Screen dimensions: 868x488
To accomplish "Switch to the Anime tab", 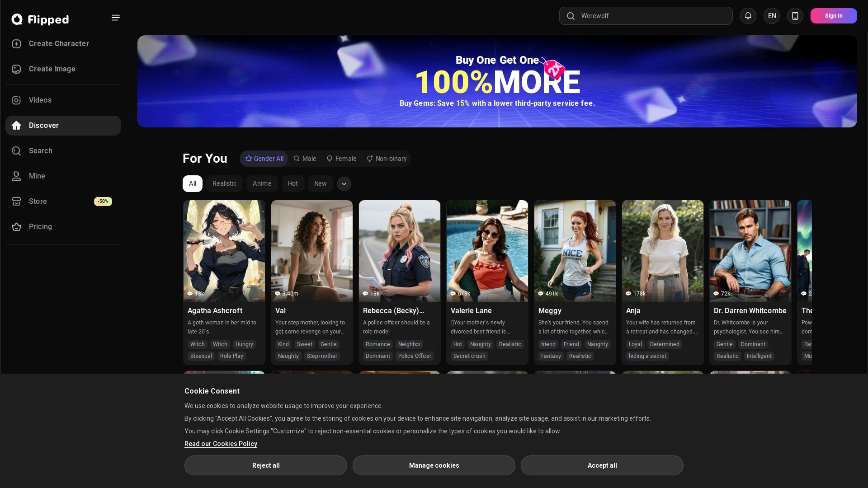I will pyautogui.click(x=262, y=184).
